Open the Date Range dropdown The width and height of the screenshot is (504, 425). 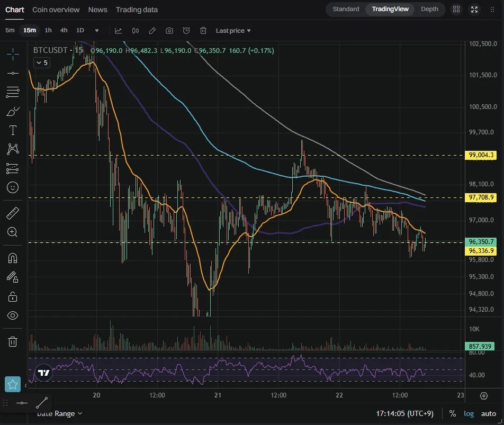(59, 414)
